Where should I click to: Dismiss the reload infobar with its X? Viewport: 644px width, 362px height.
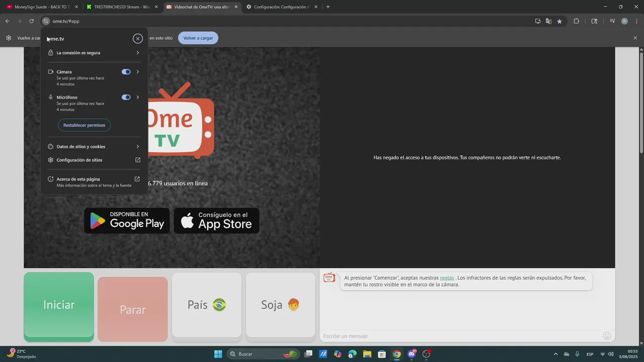[x=635, y=38]
